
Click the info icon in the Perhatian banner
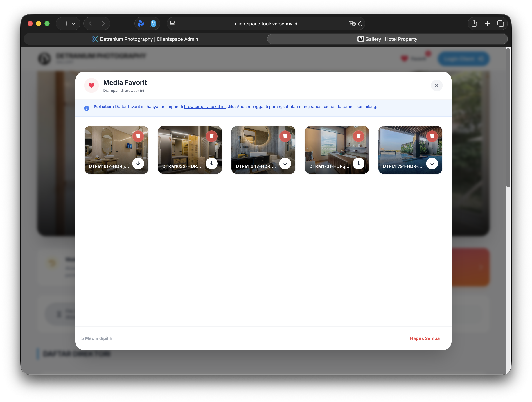point(87,108)
